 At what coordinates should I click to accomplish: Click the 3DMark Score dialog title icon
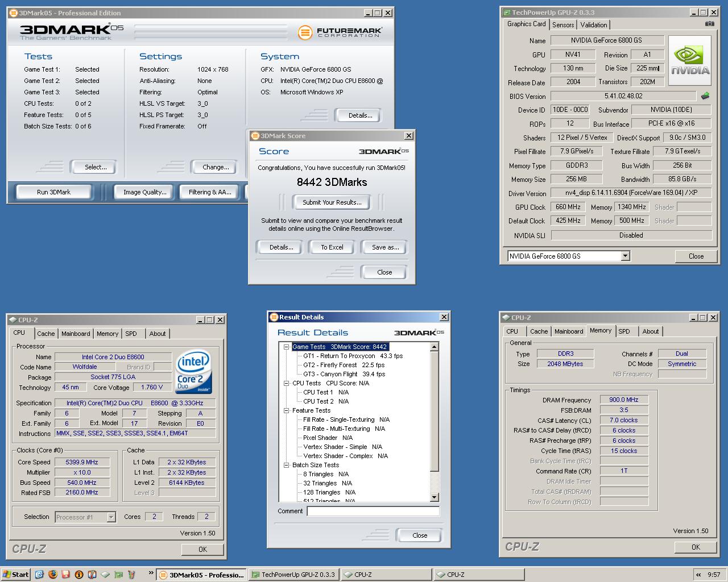tap(255, 135)
